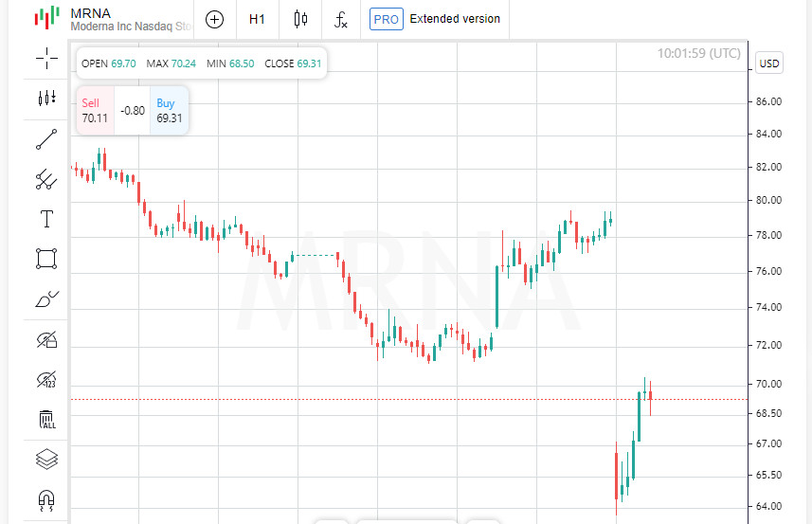Open the fx indicators menu

[341, 20]
